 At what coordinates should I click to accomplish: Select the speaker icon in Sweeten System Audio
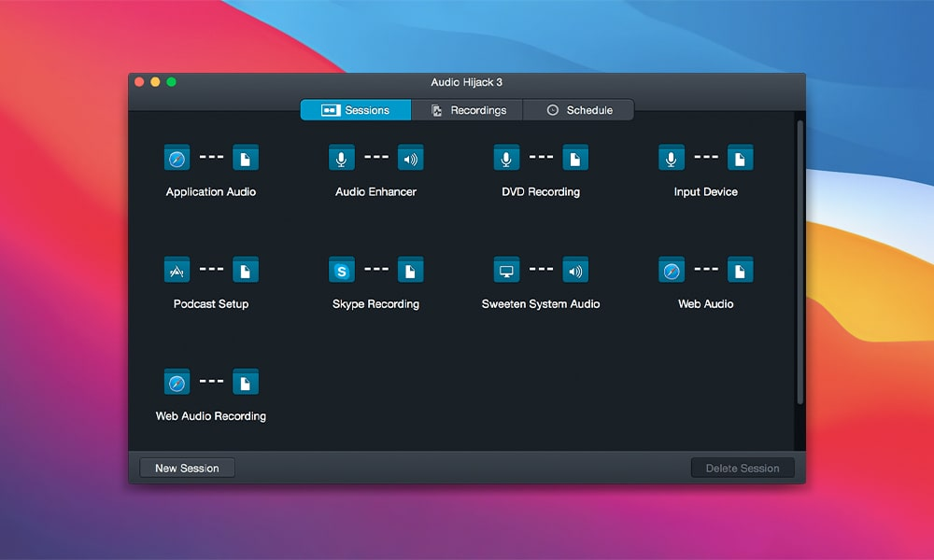coord(575,270)
